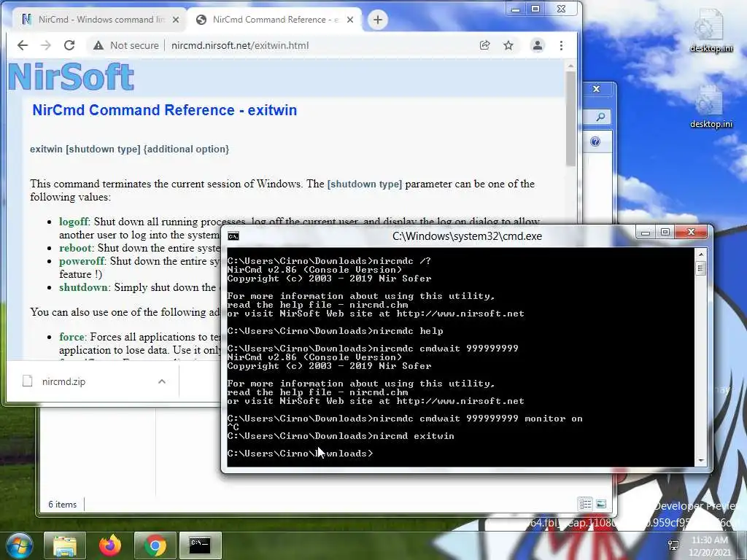This screenshot has height=560, width=747.
Task: Click 'nircmd exitwin' command line text
Action: click(x=414, y=436)
